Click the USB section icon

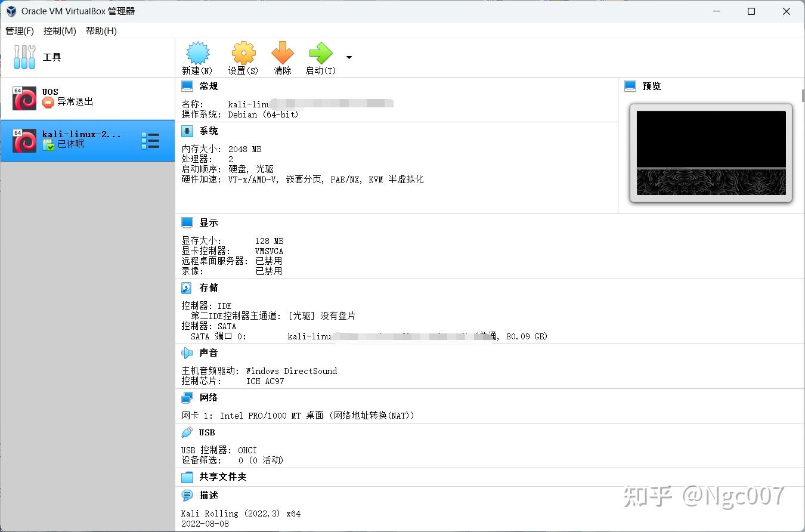pyautogui.click(x=187, y=432)
